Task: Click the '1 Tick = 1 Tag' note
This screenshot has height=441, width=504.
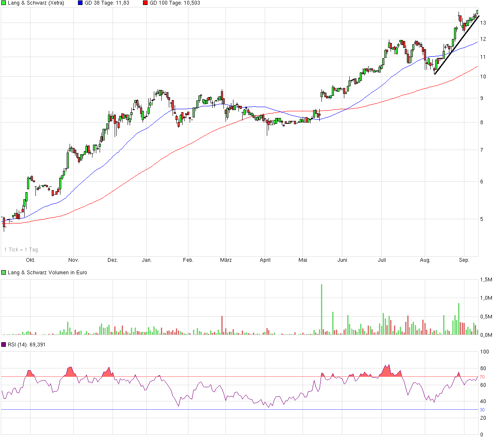Action: (21, 250)
